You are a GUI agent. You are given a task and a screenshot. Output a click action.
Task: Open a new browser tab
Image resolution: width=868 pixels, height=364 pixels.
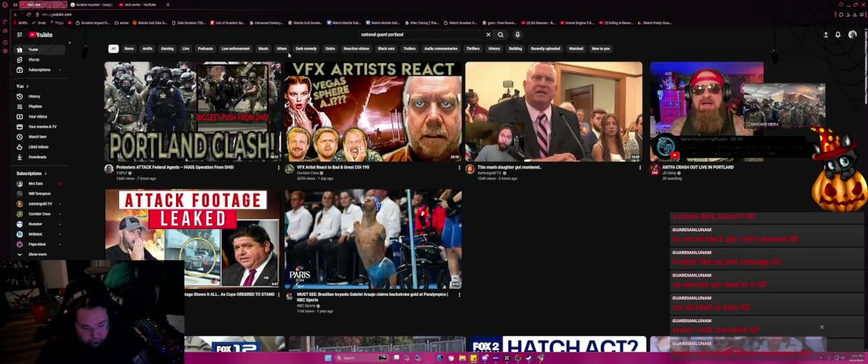point(167,5)
